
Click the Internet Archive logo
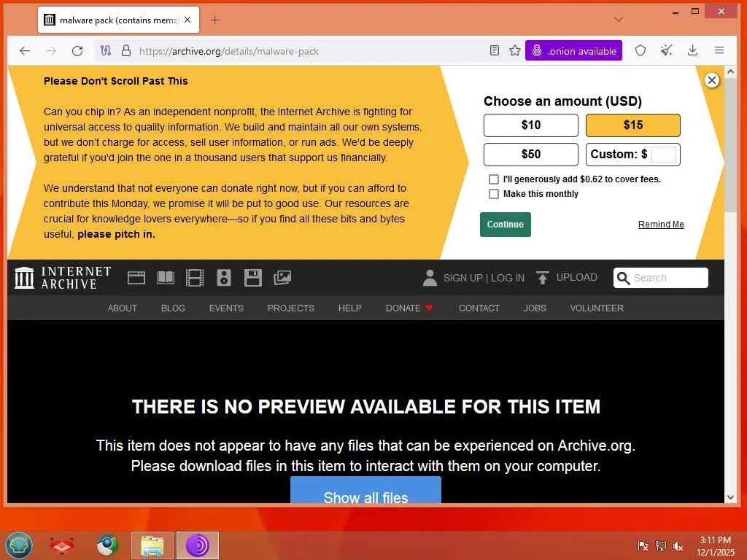[x=63, y=278]
